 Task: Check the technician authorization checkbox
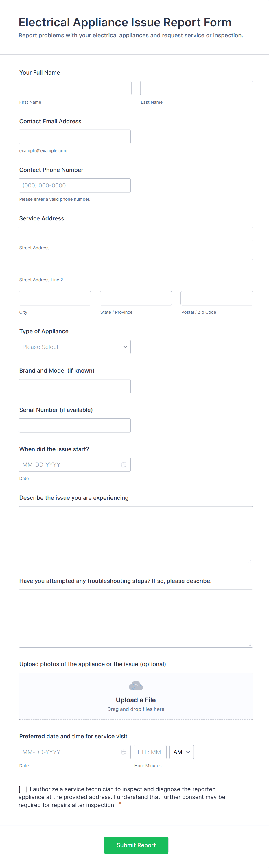23,789
